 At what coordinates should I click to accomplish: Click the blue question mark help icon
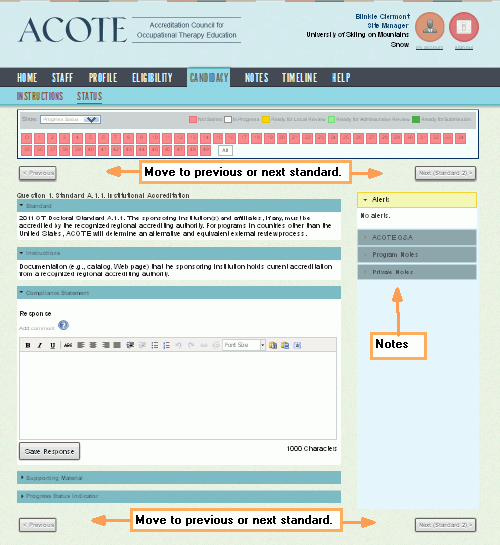pyautogui.click(x=63, y=325)
